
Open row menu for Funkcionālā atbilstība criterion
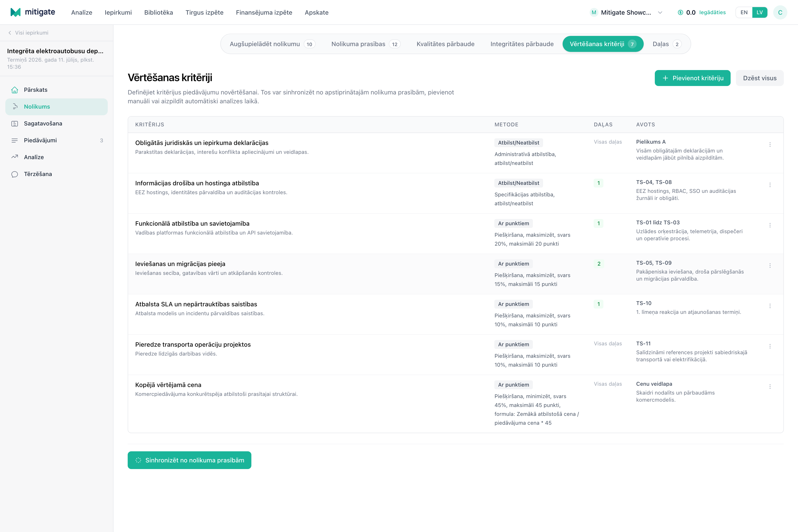click(770, 225)
